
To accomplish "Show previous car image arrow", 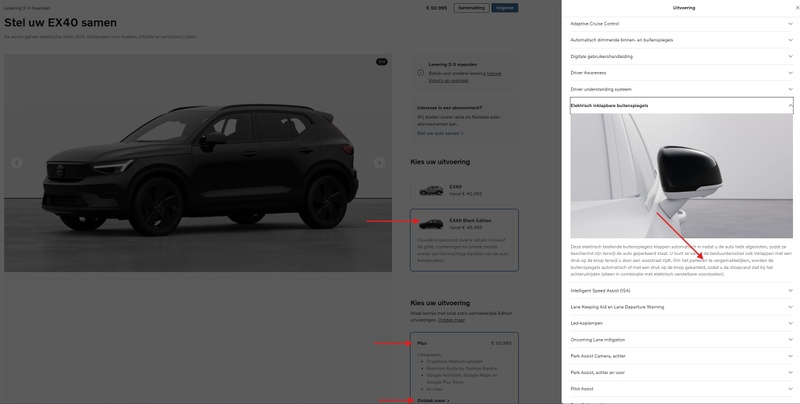I will point(17,163).
